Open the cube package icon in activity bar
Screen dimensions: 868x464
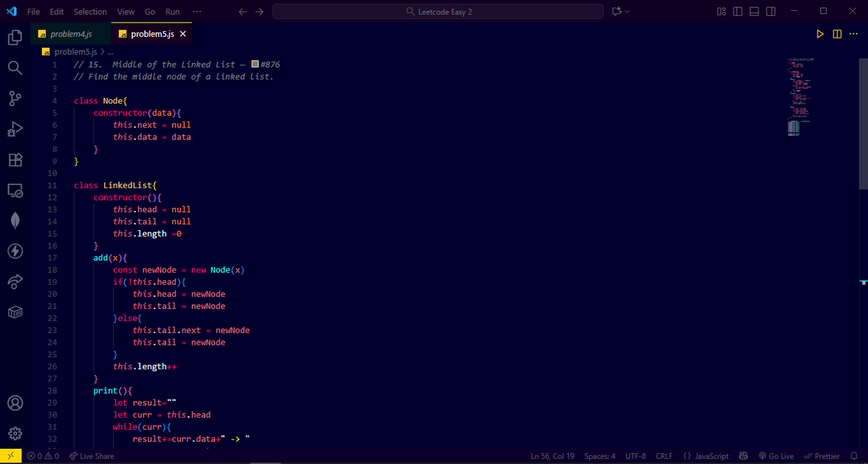click(x=15, y=312)
